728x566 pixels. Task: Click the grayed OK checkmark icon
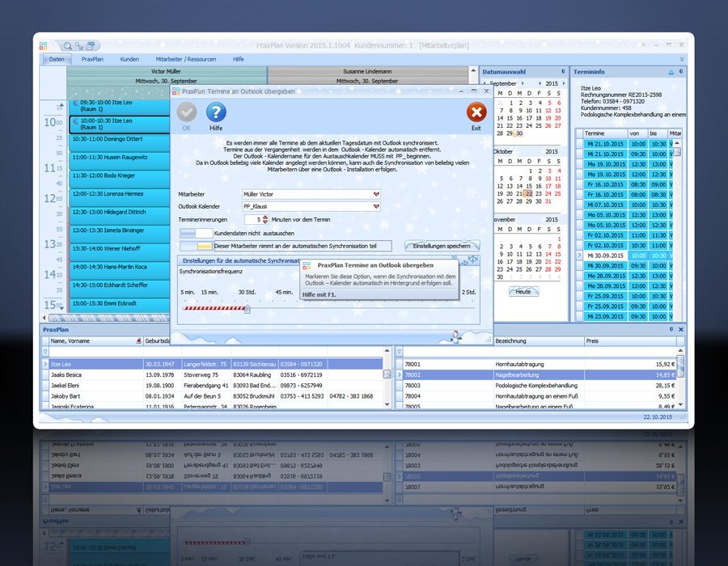[187, 112]
